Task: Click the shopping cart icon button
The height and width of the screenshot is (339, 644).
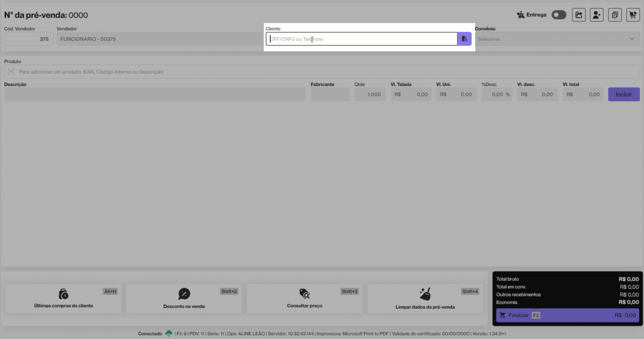Action: (633, 15)
